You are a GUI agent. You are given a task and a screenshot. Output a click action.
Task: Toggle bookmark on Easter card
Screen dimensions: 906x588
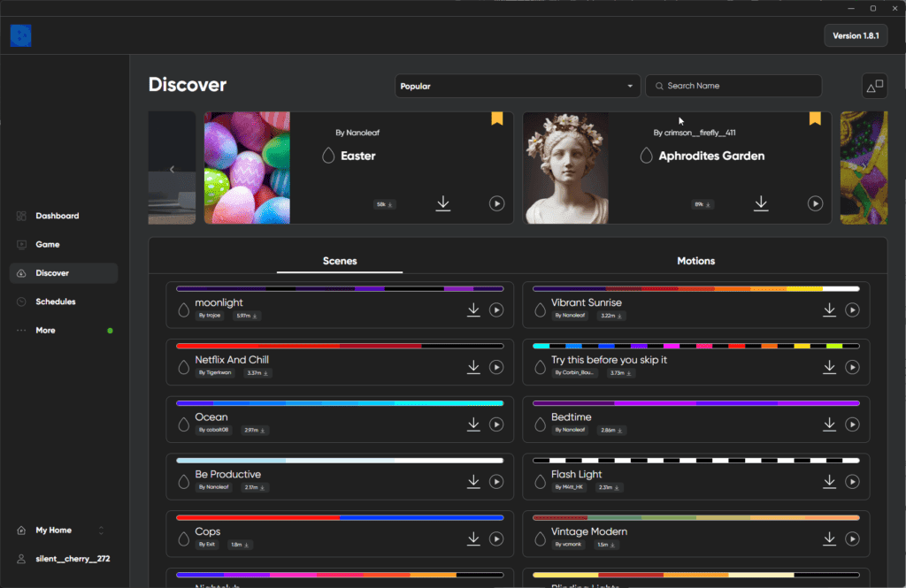(x=497, y=118)
